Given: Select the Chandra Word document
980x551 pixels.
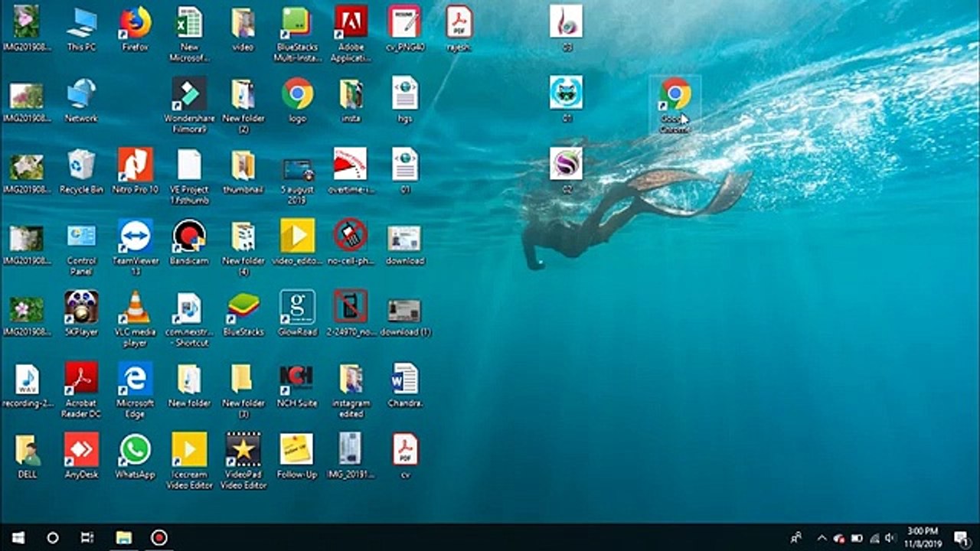Looking at the screenshot, I should 404,385.
